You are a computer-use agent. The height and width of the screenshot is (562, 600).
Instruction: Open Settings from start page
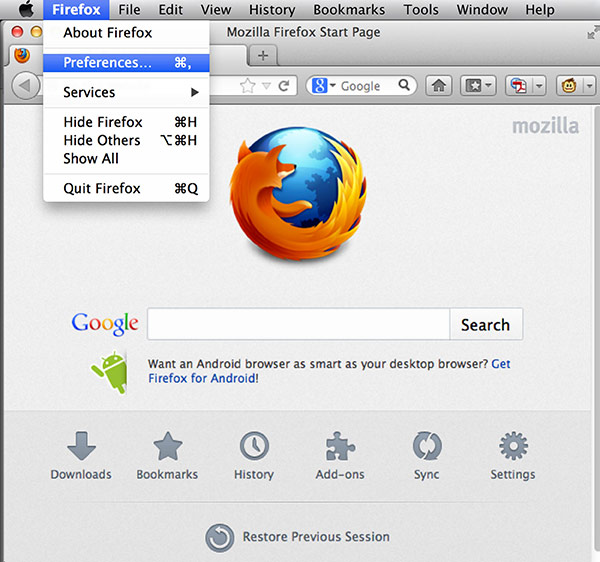[x=513, y=456]
